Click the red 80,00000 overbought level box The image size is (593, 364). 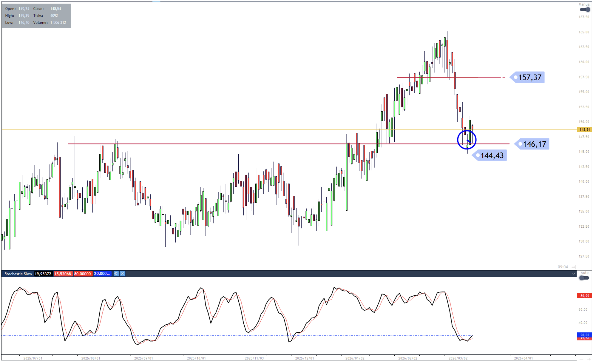pyautogui.click(x=83, y=274)
